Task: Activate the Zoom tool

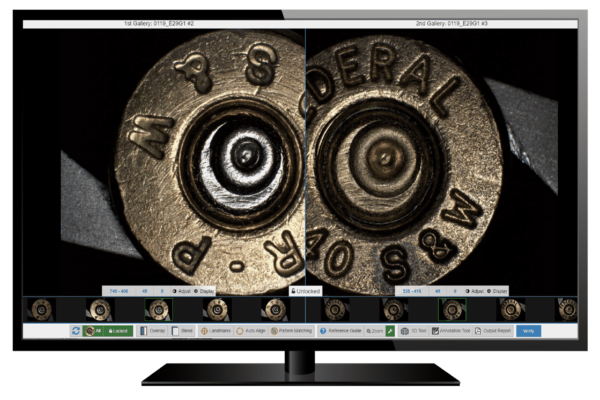Action: click(x=374, y=331)
